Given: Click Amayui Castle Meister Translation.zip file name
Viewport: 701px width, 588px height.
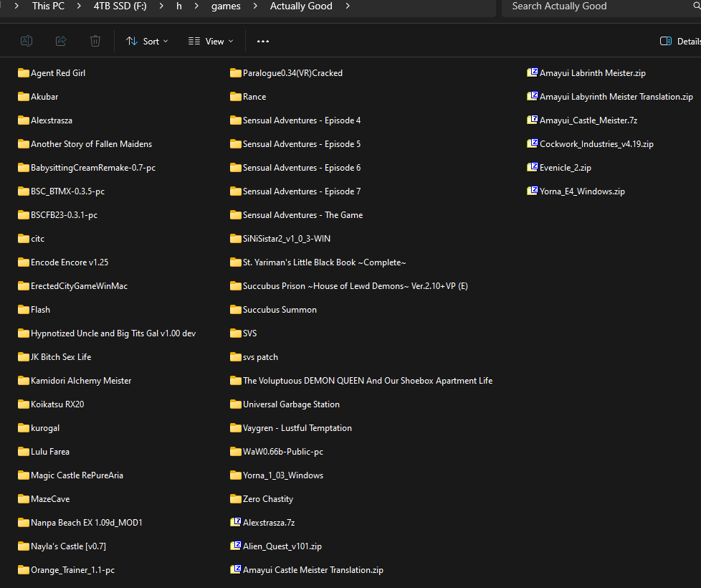Looking at the screenshot, I should (313, 570).
